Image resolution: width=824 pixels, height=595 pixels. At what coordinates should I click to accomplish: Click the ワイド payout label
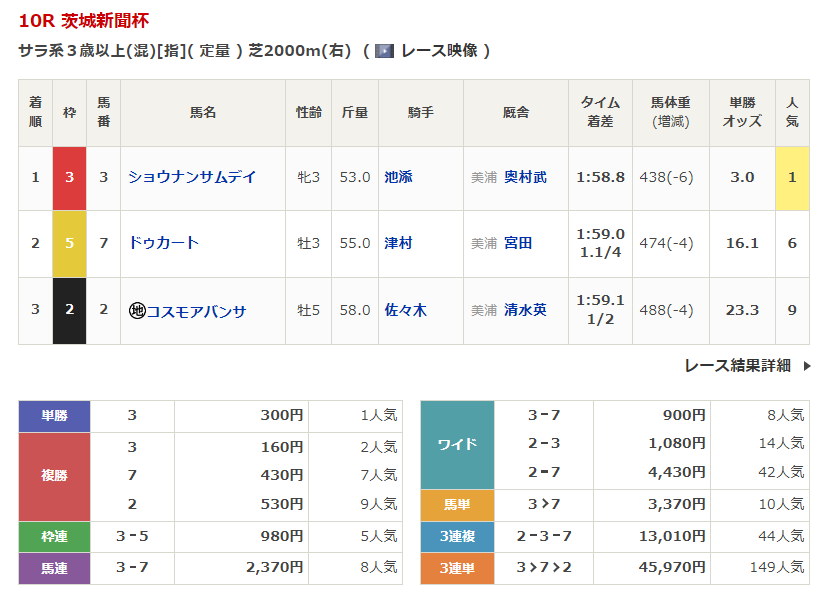pyautogui.click(x=457, y=445)
